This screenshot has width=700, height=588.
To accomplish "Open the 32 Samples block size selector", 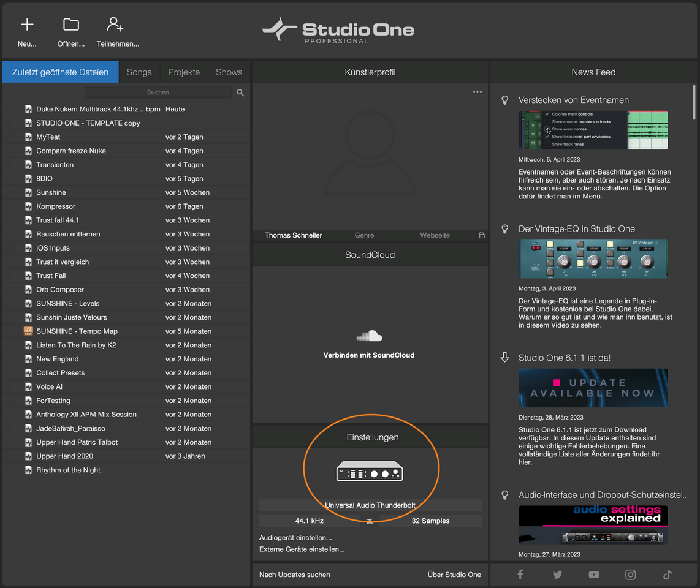I will pyautogui.click(x=430, y=521).
